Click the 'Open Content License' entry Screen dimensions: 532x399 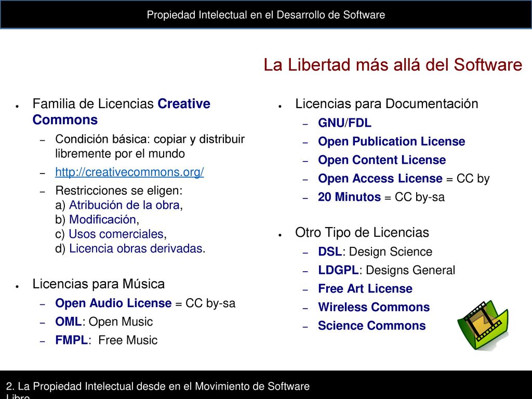pos(382,160)
